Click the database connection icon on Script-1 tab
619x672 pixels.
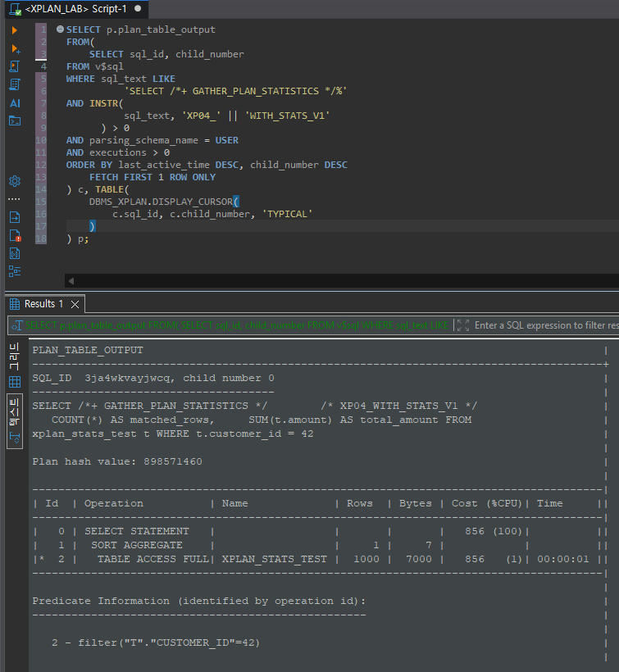tap(15, 8)
